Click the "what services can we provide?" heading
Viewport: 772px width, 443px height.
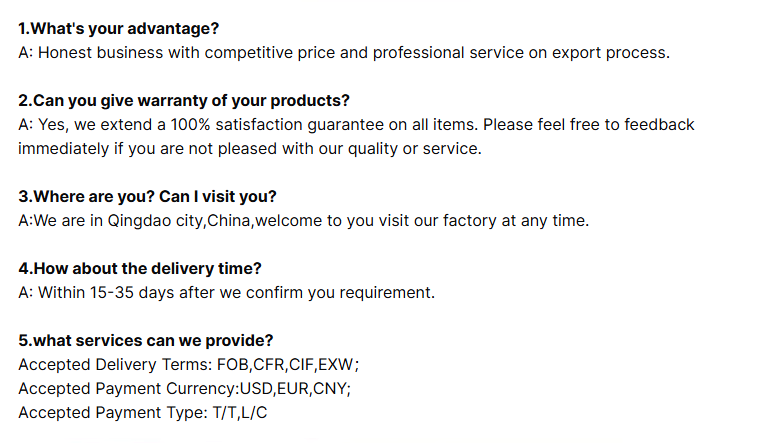tap(146, 340)
